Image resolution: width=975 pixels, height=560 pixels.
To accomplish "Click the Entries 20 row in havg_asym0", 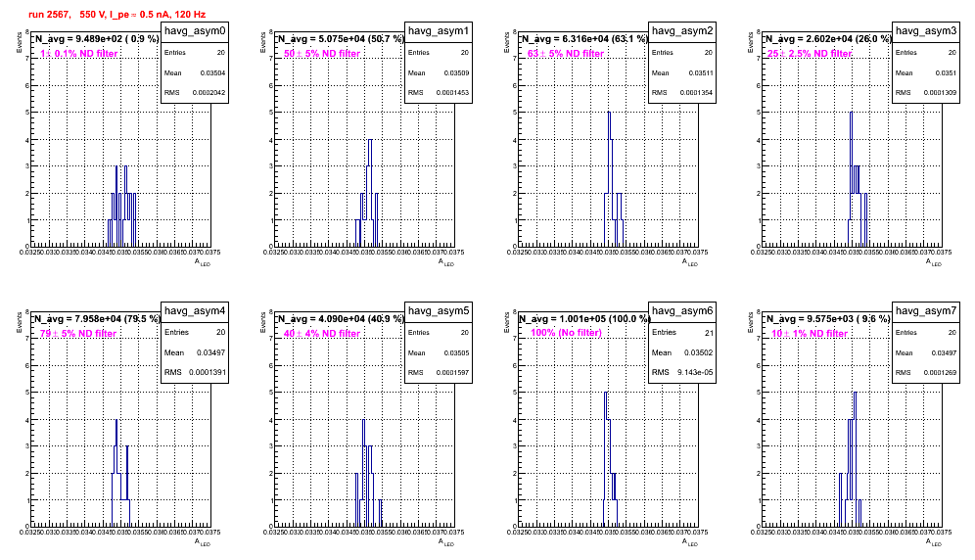I will coord(195,52).
